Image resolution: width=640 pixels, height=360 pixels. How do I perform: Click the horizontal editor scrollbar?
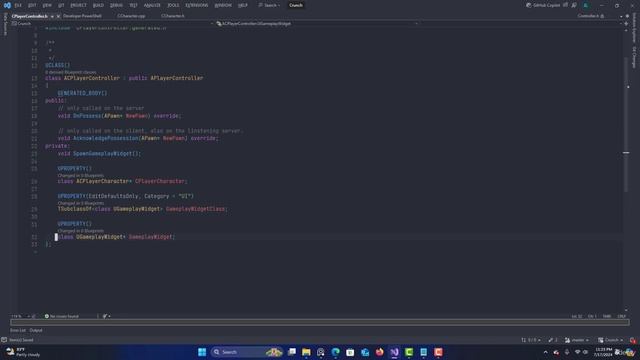pos(320,322)
